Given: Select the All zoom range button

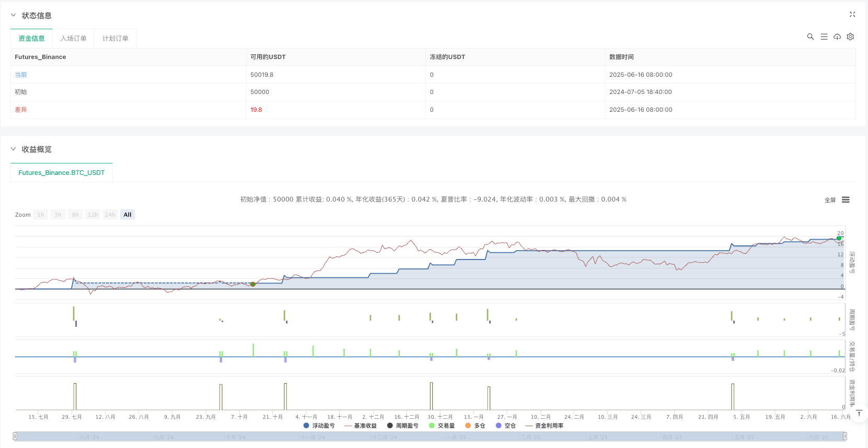Looking at the screenshot, I should click(128, 215).
